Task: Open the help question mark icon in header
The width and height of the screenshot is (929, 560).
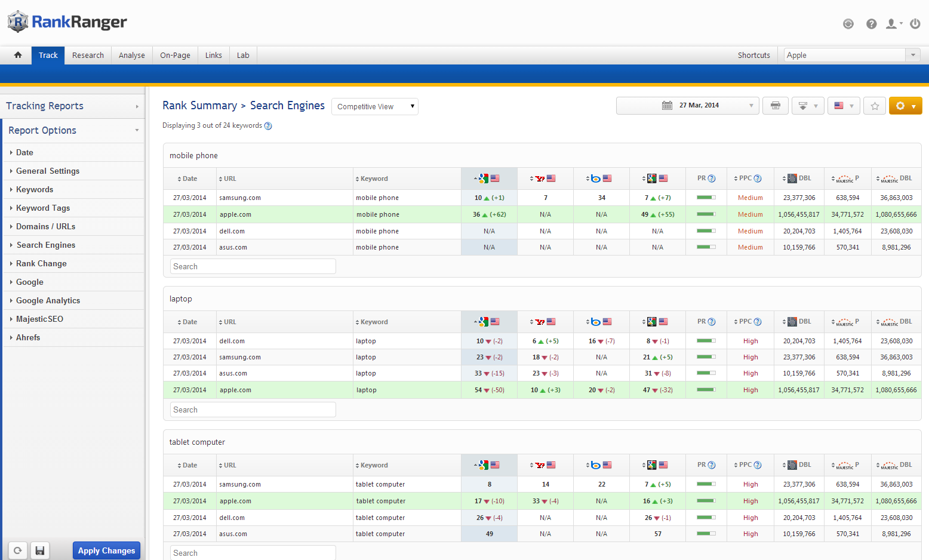Action: [x=872, y=24]
